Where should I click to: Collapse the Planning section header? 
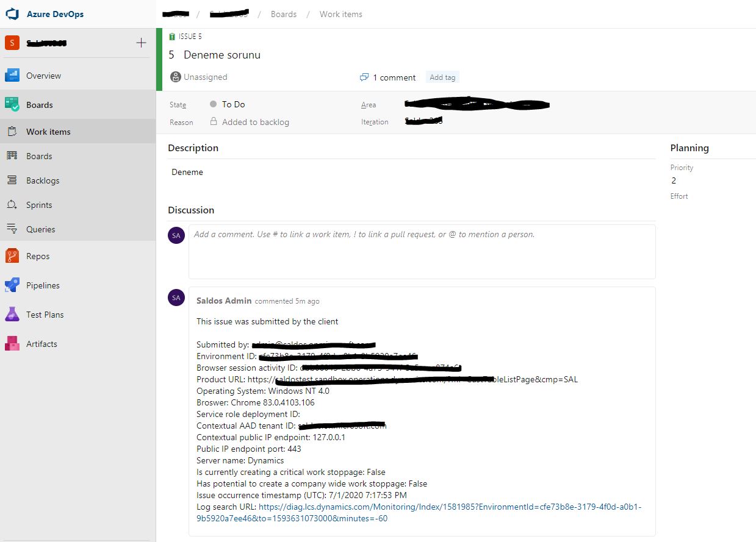689,148
